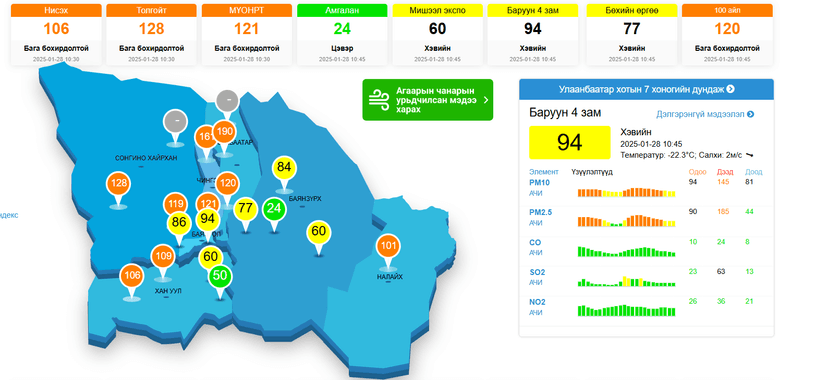This screenshot has width=828, height=380.
Task: Select the yellow 84 map marker
Action: [x=284, y=168]
